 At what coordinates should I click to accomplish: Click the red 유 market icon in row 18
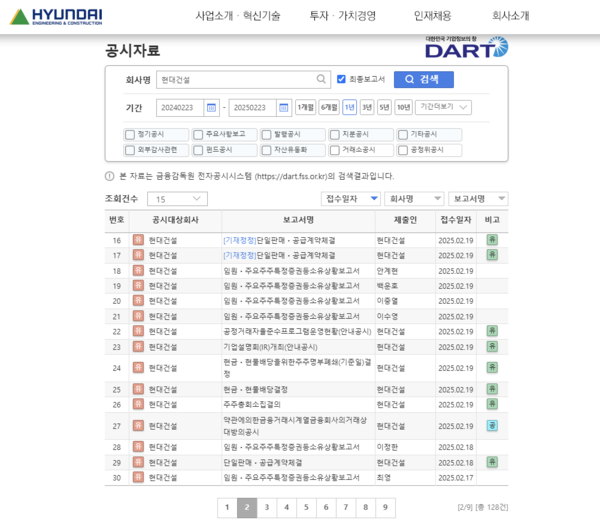[x=138, y=270]
